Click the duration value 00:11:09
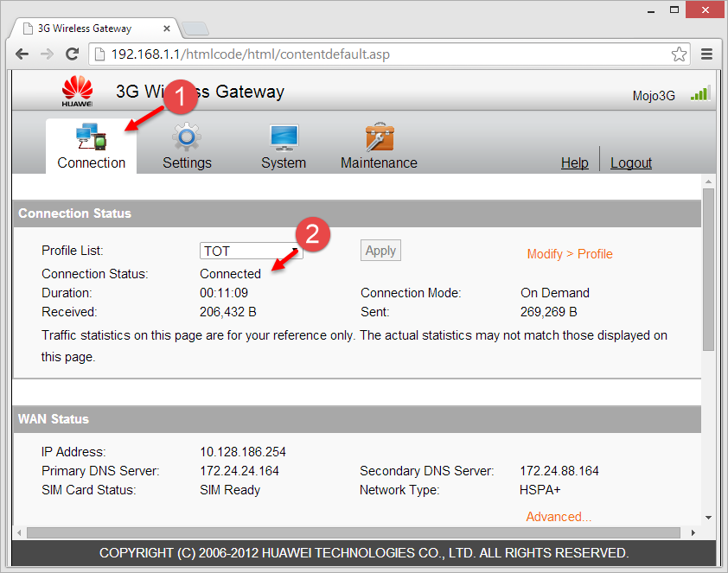This screenshot has height=573, width=728. click(224, 293)
